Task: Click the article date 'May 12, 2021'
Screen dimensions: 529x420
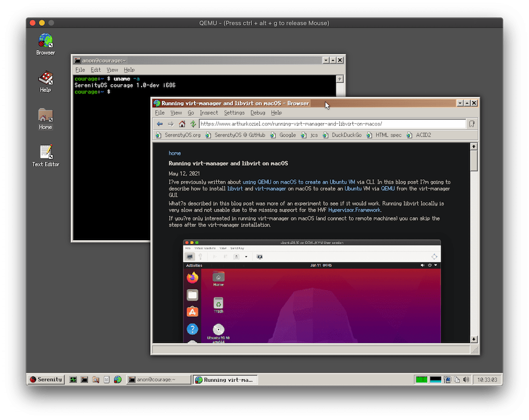Action: (x=184, y=174)
